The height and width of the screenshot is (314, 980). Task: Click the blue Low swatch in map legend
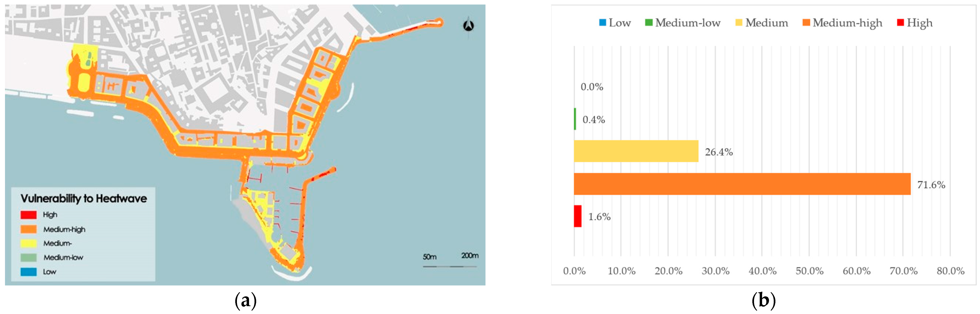click(29, 272)
